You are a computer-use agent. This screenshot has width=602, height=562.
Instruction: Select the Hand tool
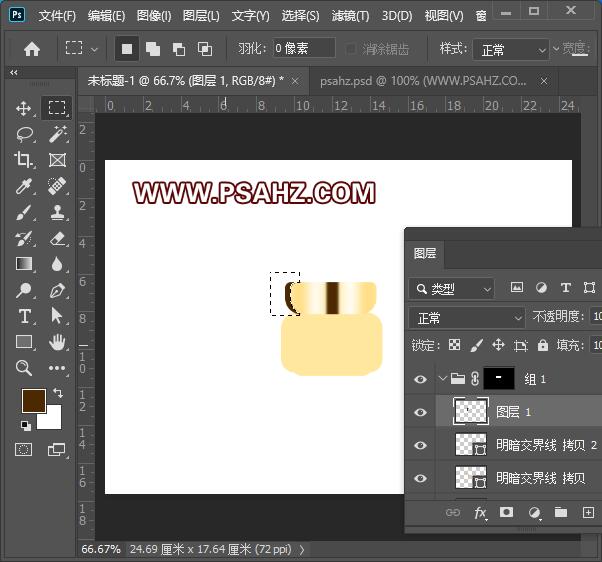(x=57, y=342)
